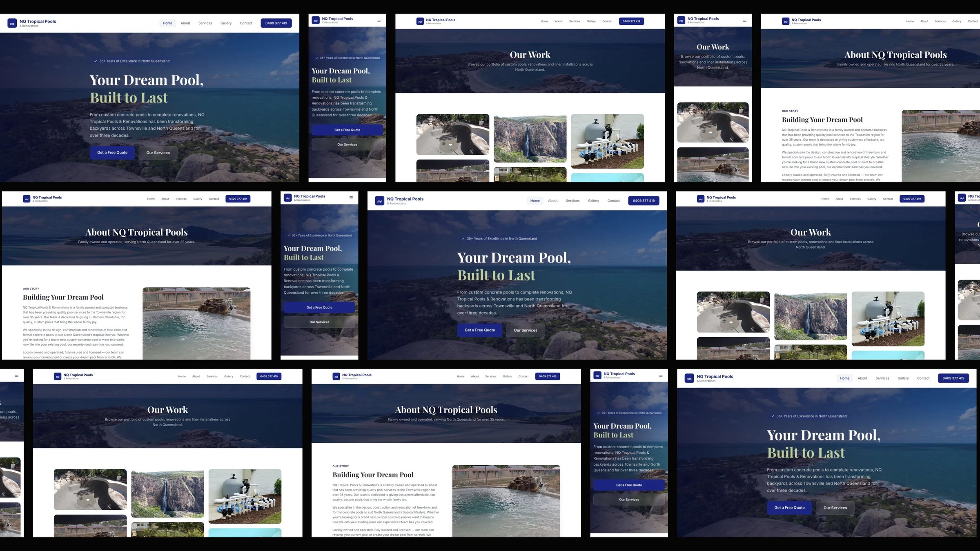Click the checkmark badge icon in bottom-row desktop home hero

[773, 416]
